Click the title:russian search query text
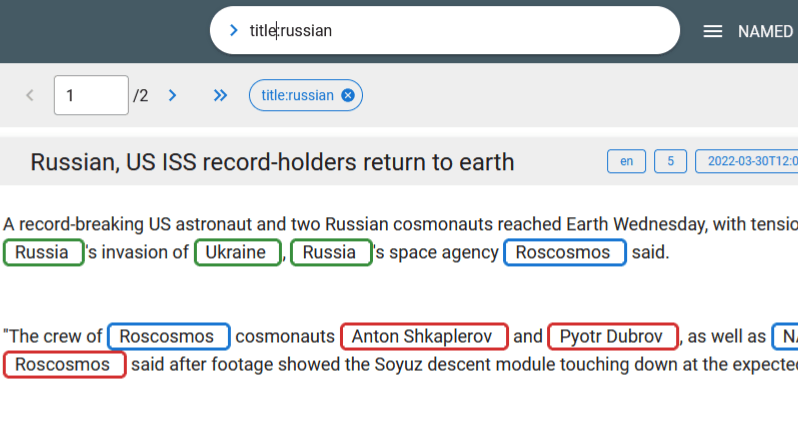Viewport: 798px width, 432px height. (x=290, y=31)
